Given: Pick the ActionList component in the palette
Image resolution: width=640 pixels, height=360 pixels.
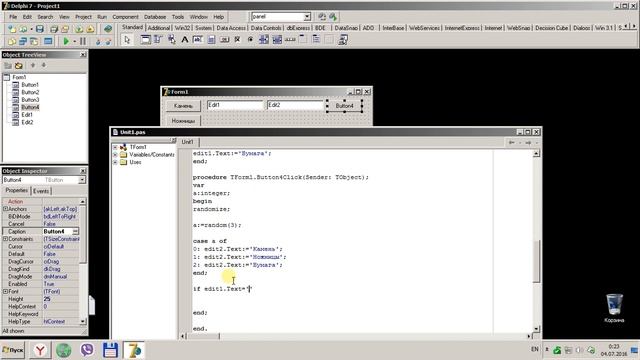Looking at the screenshot, I should [x=342, y=40].
